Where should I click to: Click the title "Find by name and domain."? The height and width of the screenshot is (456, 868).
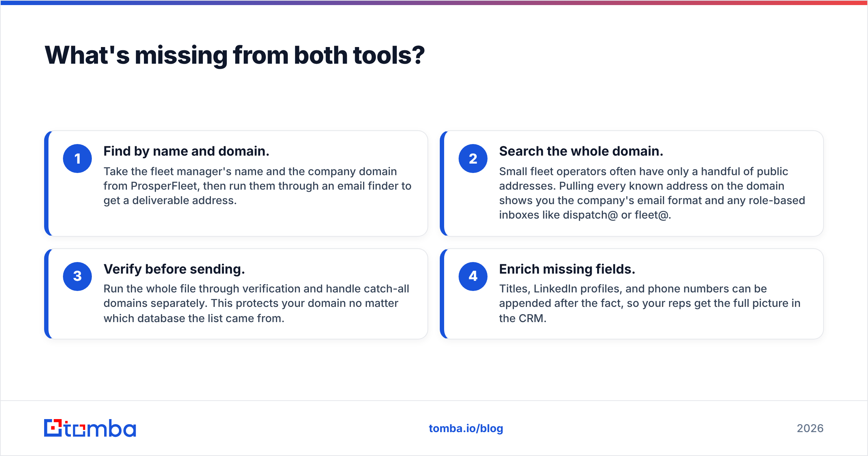coord(186,151)
